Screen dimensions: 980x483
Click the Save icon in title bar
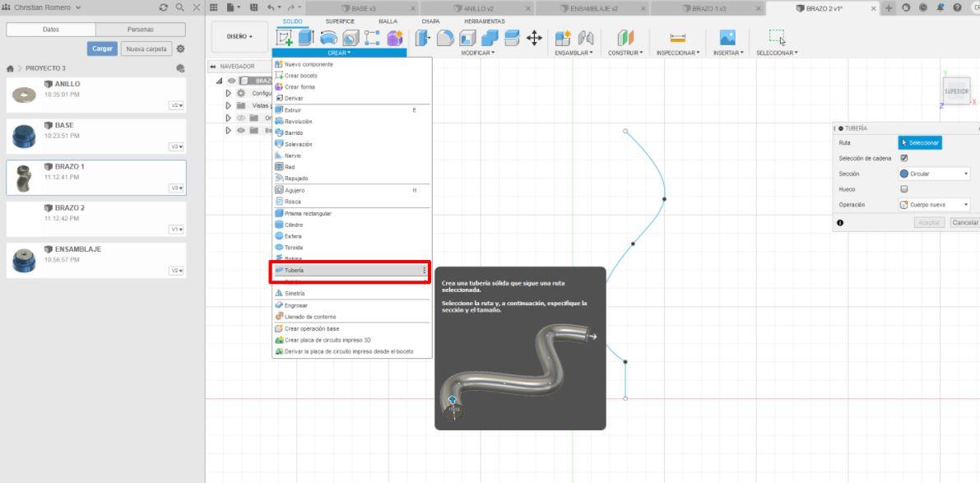click(x=253, y=7)
